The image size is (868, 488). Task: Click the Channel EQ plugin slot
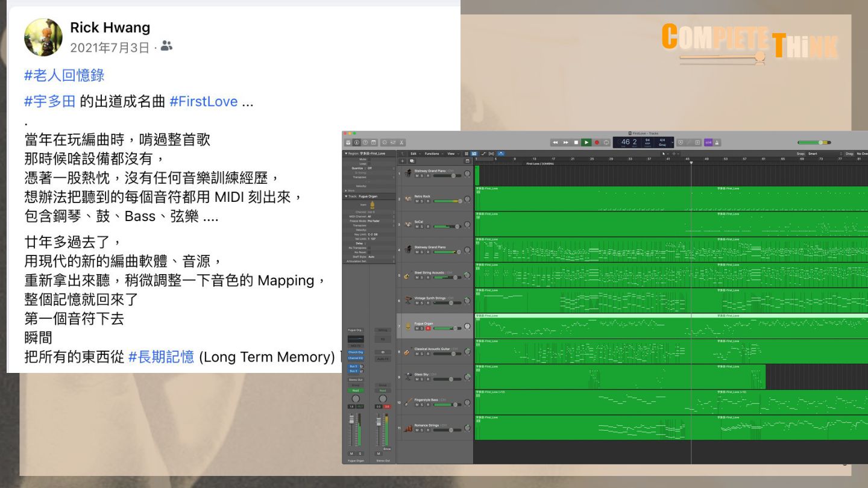coord(356,358)
